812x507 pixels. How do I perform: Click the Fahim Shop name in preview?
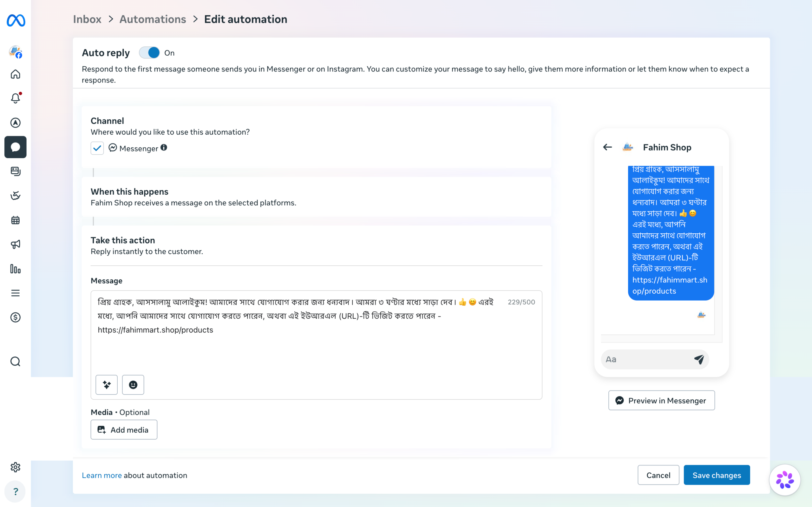[x=667, y=147]
